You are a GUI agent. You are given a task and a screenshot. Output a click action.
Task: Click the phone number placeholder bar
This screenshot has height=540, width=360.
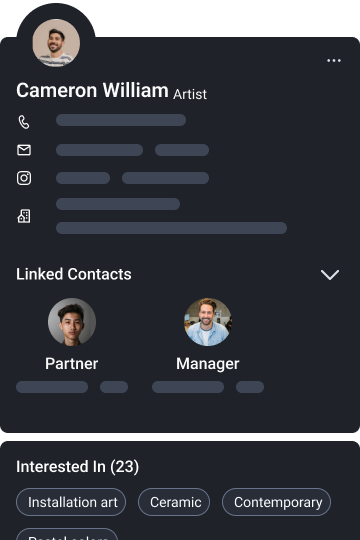(121, 120)
